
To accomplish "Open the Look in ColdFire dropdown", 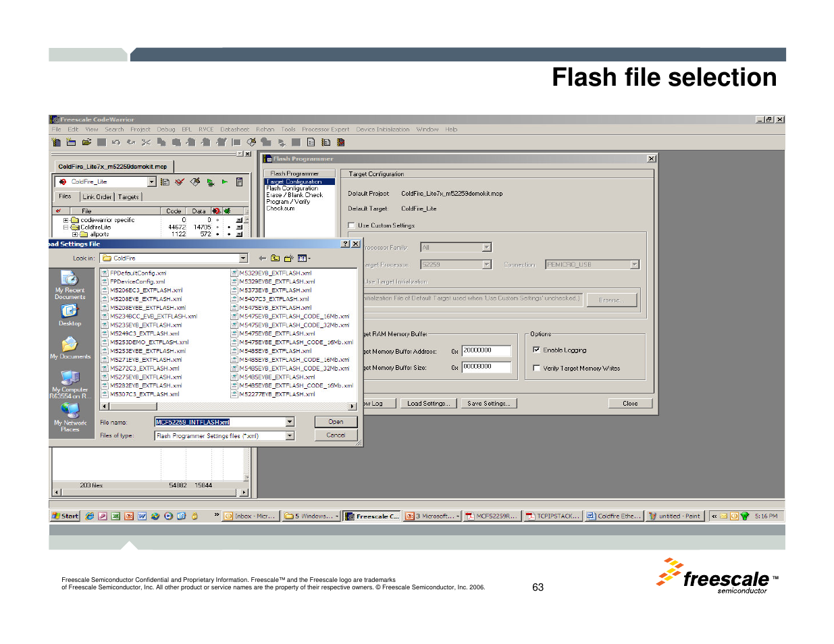I will tap(243, 258).
